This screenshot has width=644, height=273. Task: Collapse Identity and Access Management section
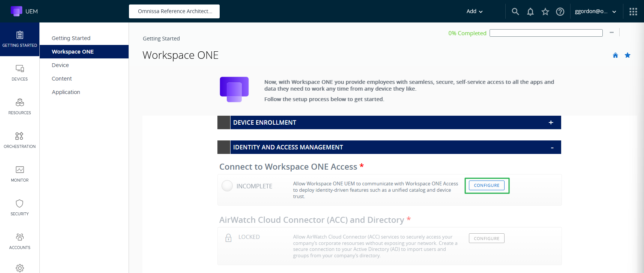pos(552,148)
